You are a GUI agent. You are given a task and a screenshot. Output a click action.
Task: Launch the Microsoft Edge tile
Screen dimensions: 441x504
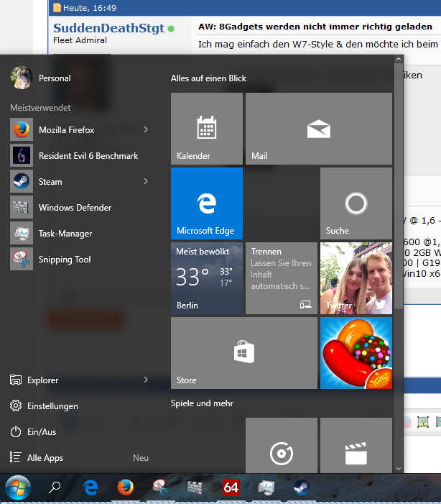(207, 203)
